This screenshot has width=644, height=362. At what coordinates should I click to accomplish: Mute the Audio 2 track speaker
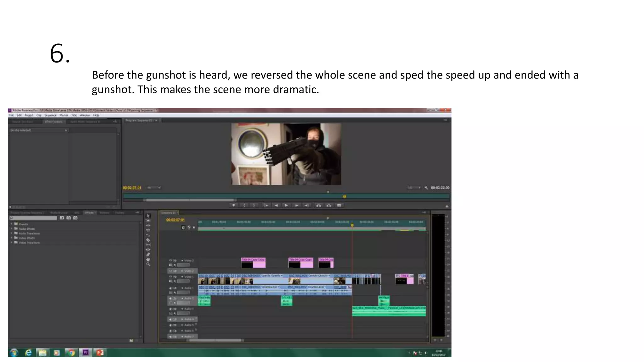171,298
